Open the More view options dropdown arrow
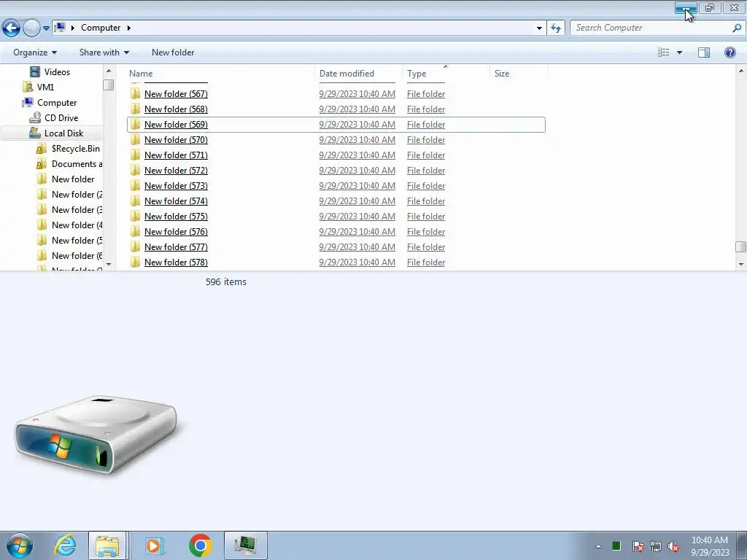The height and width of the screenshot is (560, 747). pyautogui.click(x=679, y=52)
